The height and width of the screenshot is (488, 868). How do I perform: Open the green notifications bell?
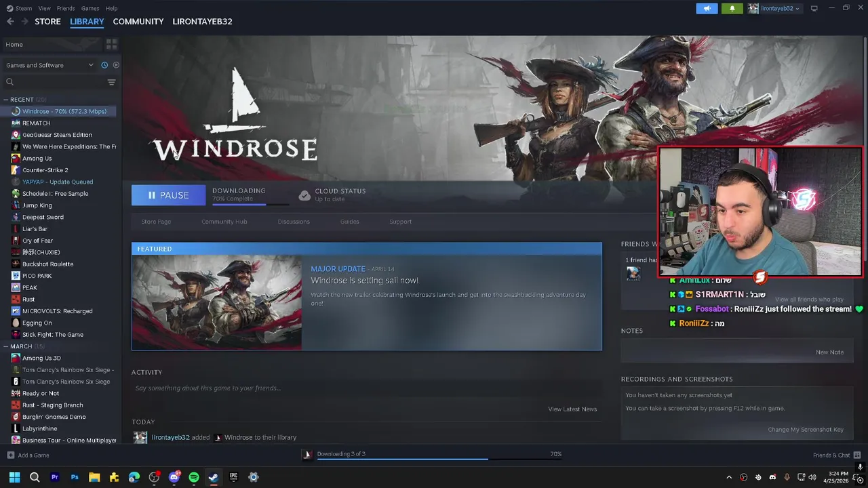732,8
